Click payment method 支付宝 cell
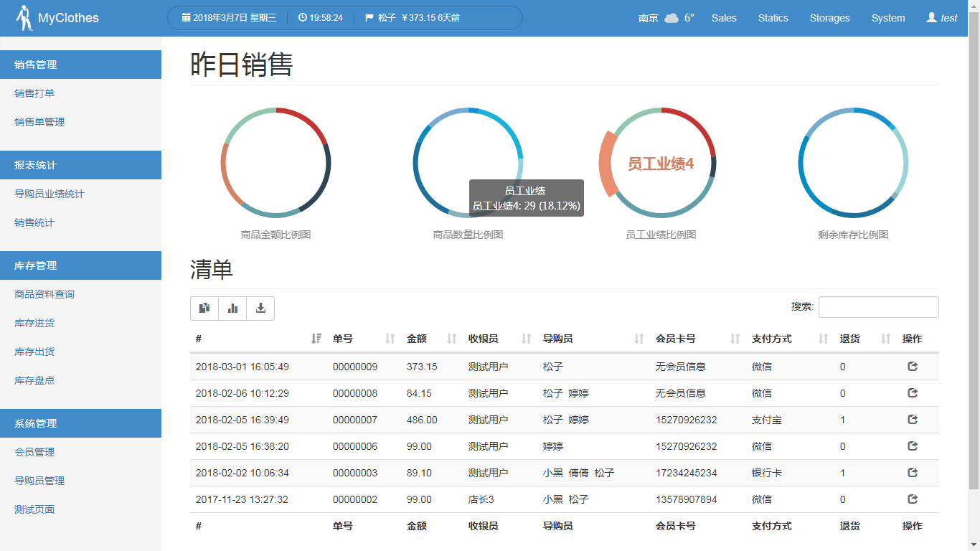 click(x=767, y=420)
